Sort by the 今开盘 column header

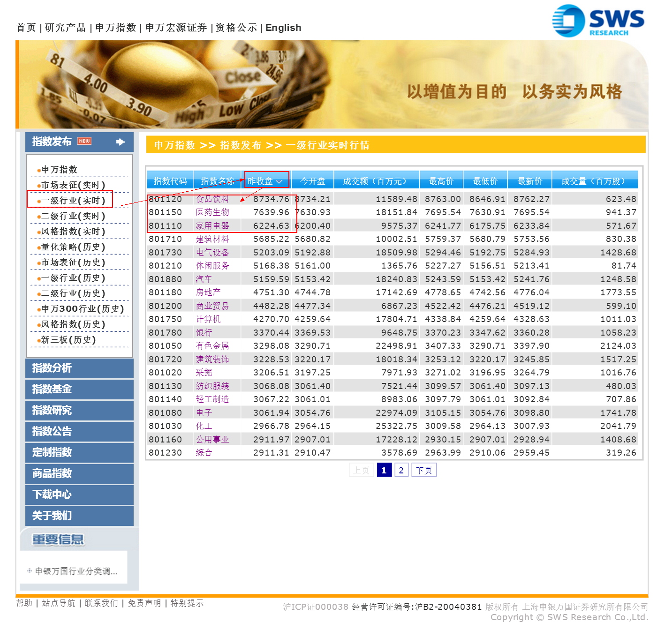(x=313, y=181)
